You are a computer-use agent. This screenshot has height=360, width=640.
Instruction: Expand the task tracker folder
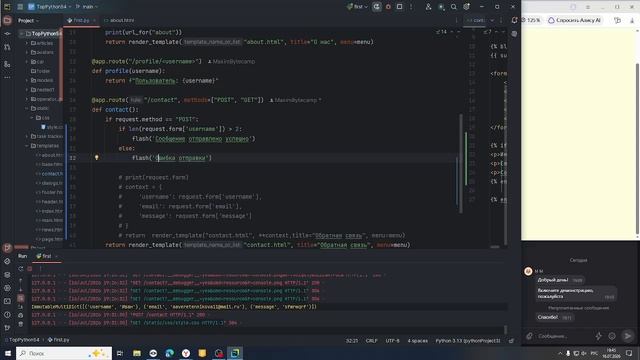27,136
